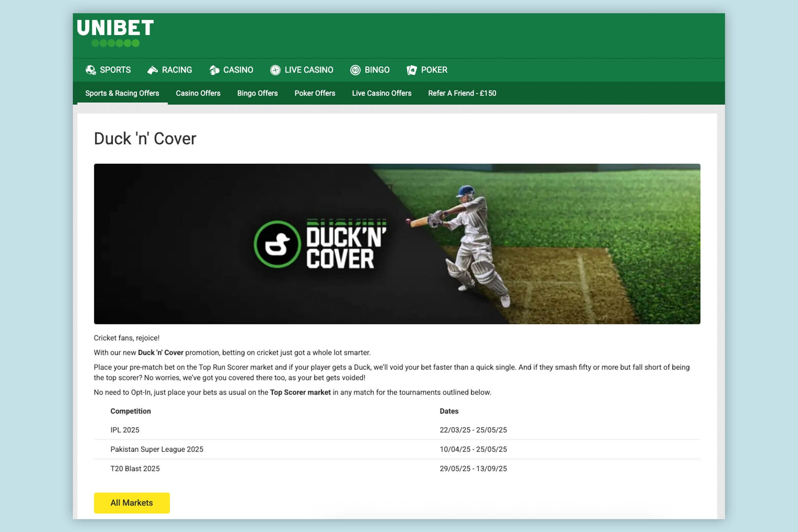
Task: Click the slot machine icon next to CASINO
Action: point(214,70)
